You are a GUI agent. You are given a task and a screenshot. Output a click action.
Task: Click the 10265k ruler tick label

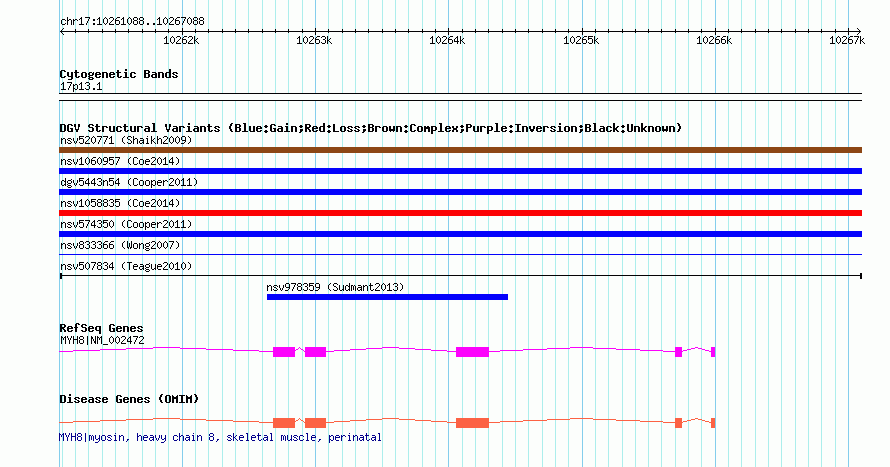(581, 40)
